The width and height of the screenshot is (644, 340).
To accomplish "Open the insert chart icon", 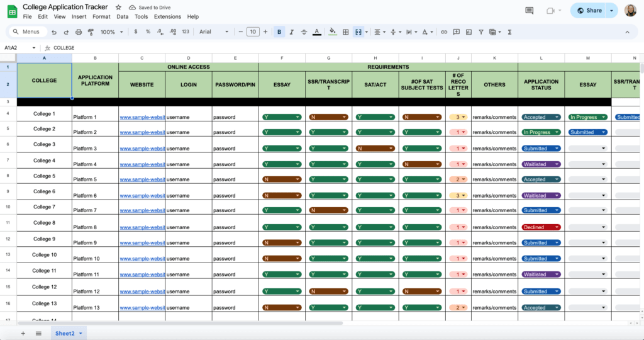I will point(469,32).
